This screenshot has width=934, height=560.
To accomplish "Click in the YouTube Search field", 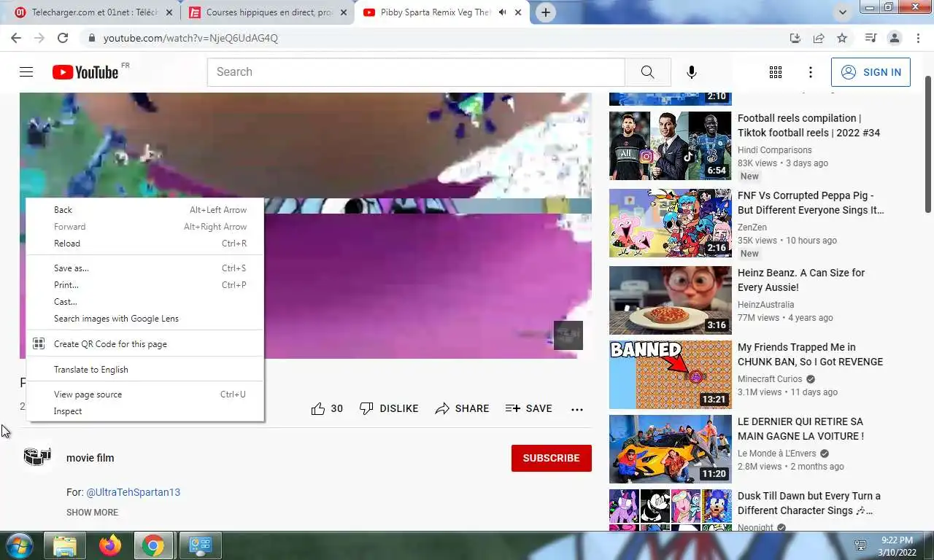I will tap(416, 72).
